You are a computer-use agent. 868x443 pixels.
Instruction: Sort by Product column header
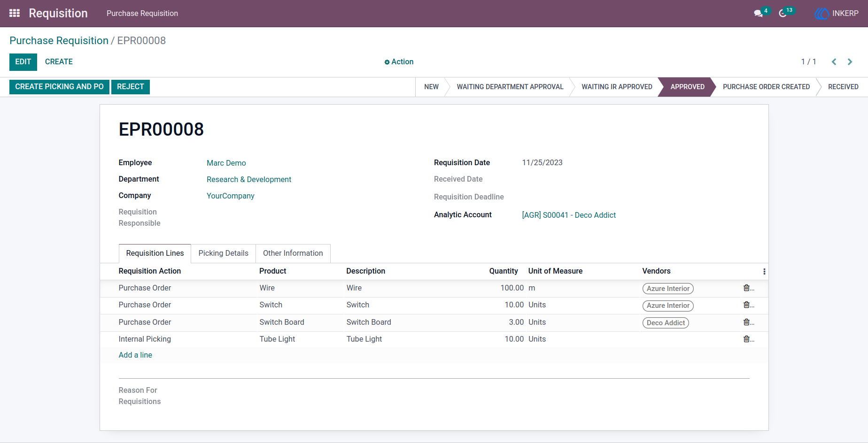[x=272, y=271]
